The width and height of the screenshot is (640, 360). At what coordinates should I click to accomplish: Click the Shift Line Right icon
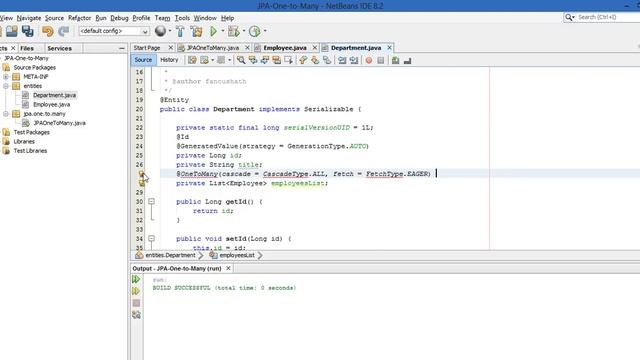[x=354, y=60]
